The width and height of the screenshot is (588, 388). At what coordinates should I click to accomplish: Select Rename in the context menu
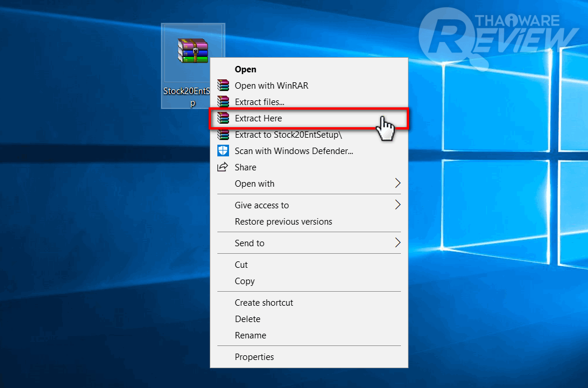point(309,335)
